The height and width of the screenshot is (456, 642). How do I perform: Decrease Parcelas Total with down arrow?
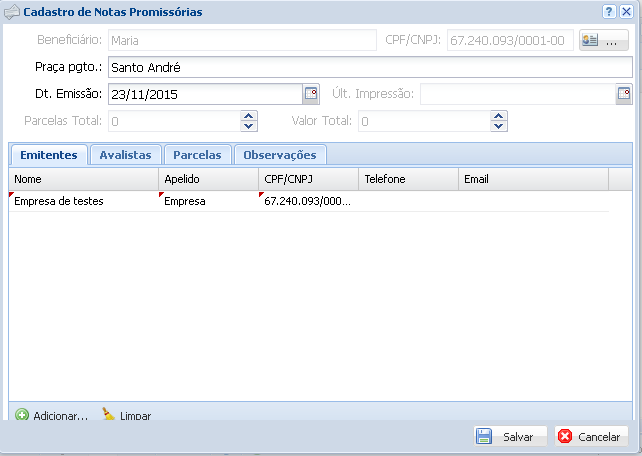(249, 126)
